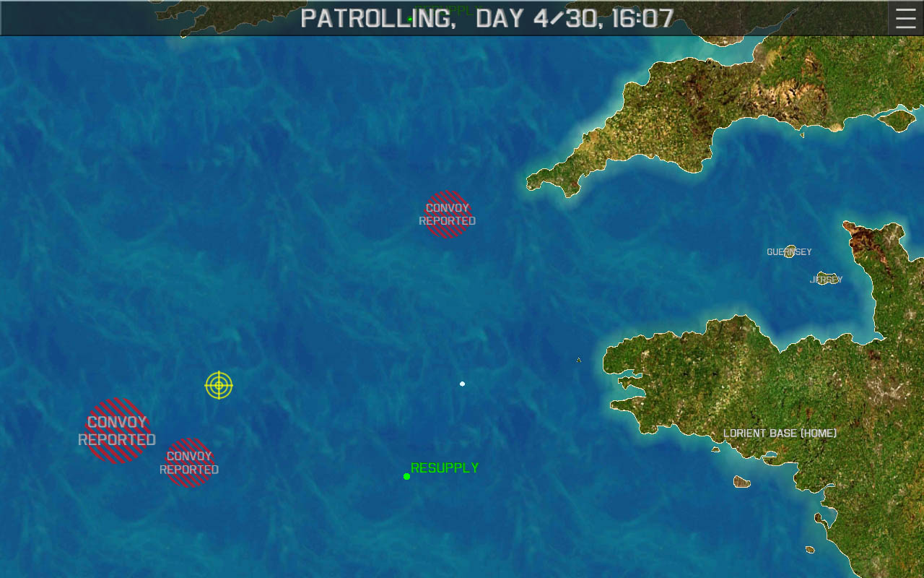Viewport: 924px width, 578px height.
Task: Click the small island south of Lorient Base
Action: tap(741, 481)
